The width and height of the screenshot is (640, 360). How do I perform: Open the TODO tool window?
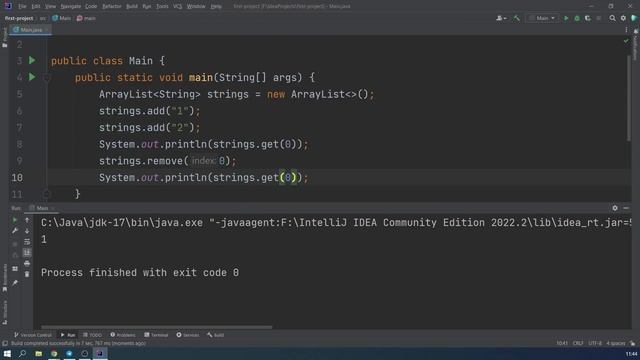tap(93, 335)
